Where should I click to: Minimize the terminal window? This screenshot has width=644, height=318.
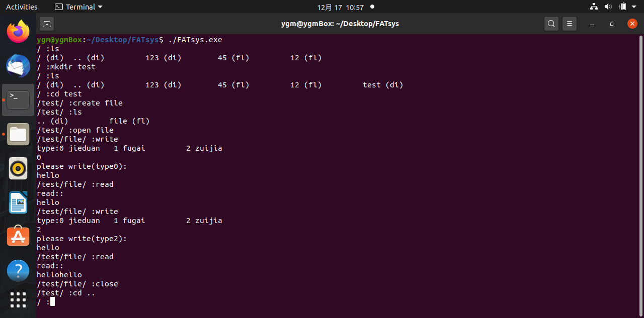592,24
